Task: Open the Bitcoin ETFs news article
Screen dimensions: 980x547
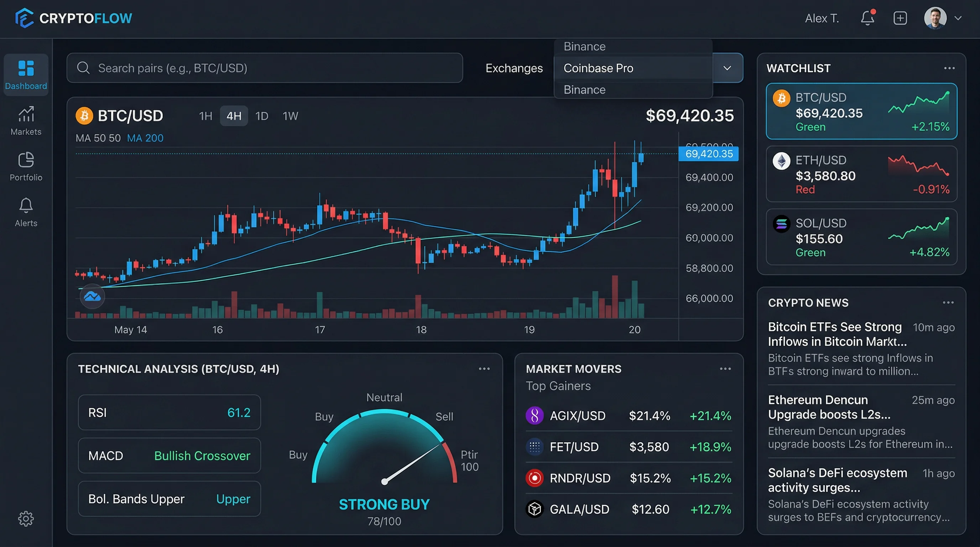Action: pos(835,334)
